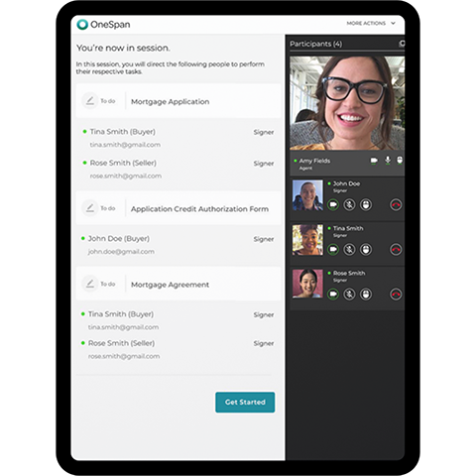476x476 pixels.
Task: Toggle John Doe's camera icon
Action: [333, 205]
